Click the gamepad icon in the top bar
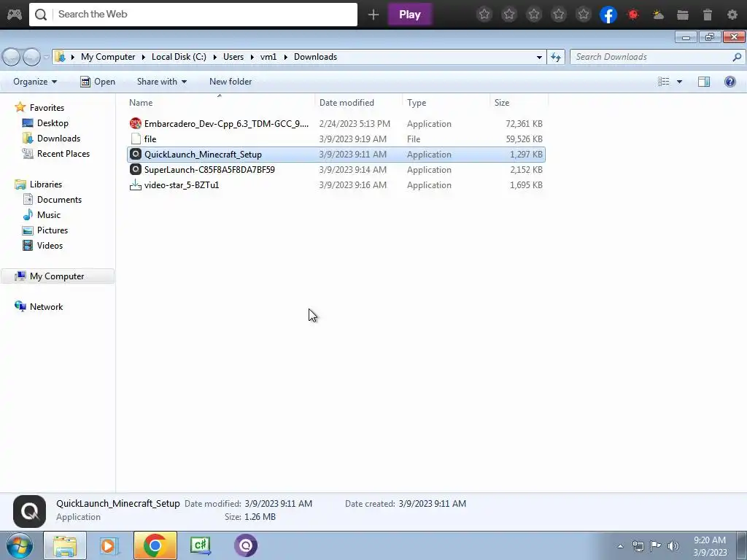This screenshot has height=560, width=747. pos(15,15)
